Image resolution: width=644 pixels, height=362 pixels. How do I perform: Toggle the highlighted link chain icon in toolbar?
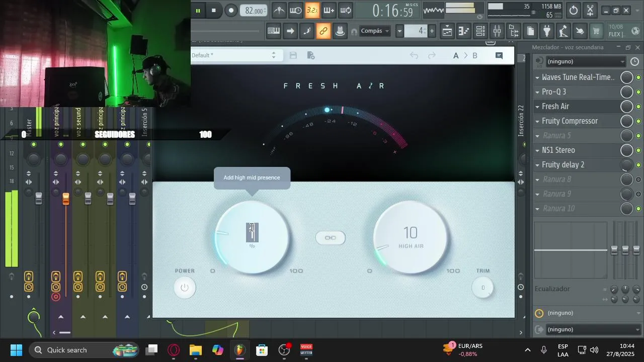(324, 31)
